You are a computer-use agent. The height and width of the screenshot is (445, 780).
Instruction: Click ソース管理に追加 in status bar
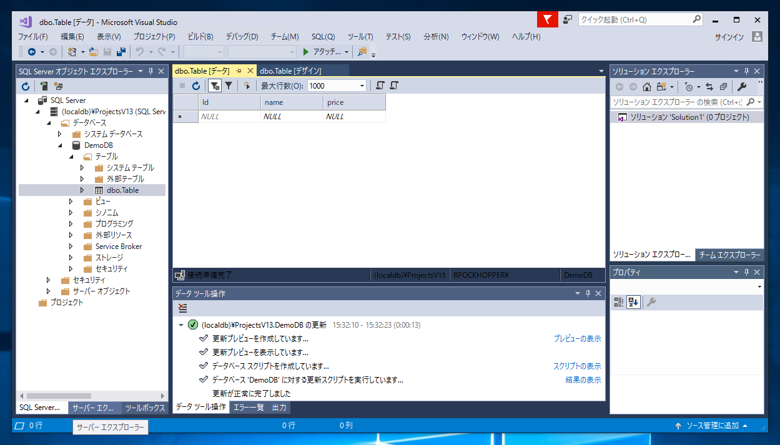(x=712, y=426)
